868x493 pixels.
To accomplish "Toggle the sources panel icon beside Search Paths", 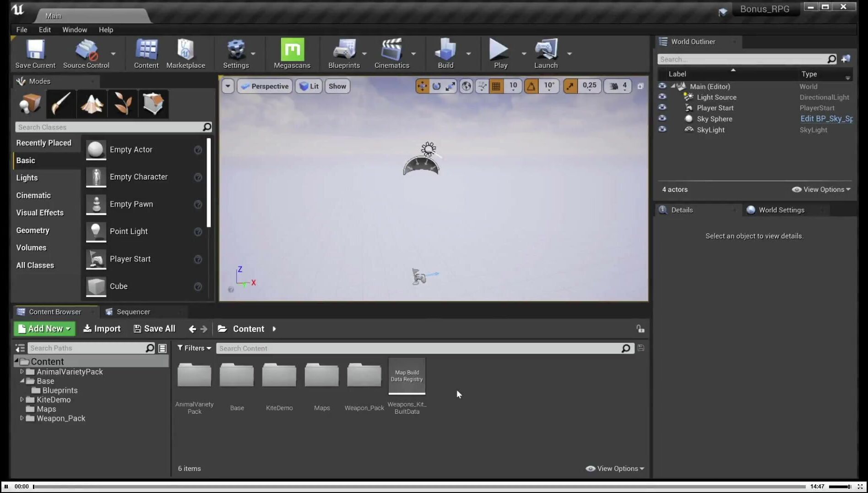I will [20, 348].
